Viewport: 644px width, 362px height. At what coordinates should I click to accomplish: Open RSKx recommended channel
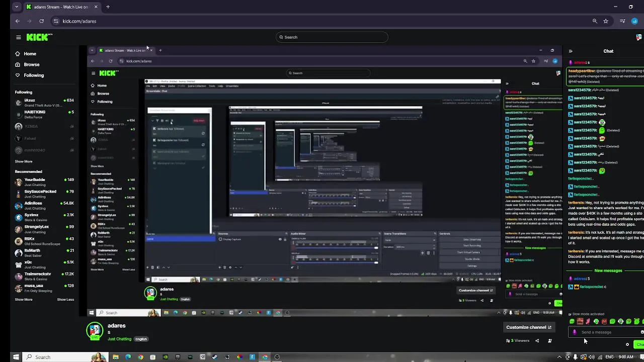44,241
